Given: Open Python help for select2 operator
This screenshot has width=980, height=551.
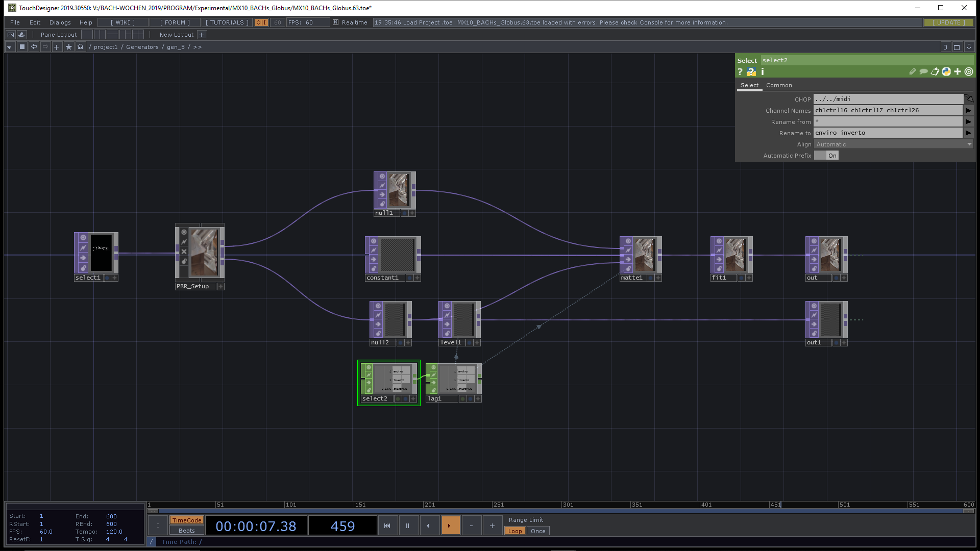Looking at the screenshot, I should pos(751,72).
